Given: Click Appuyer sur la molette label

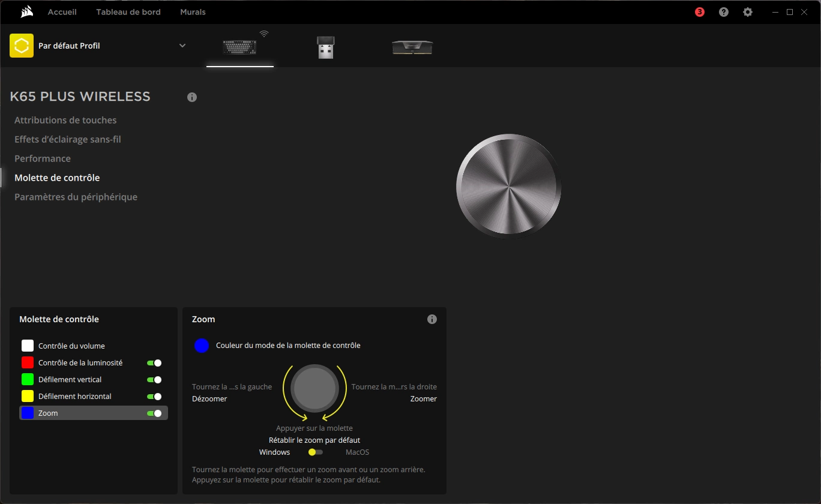Looking at the screenshot, I should pos(314,428).
